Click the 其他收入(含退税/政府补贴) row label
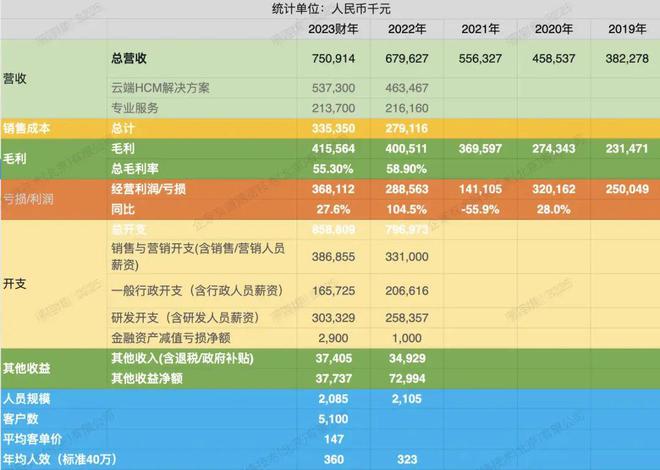The image size is (660, 470). [182, 358]
